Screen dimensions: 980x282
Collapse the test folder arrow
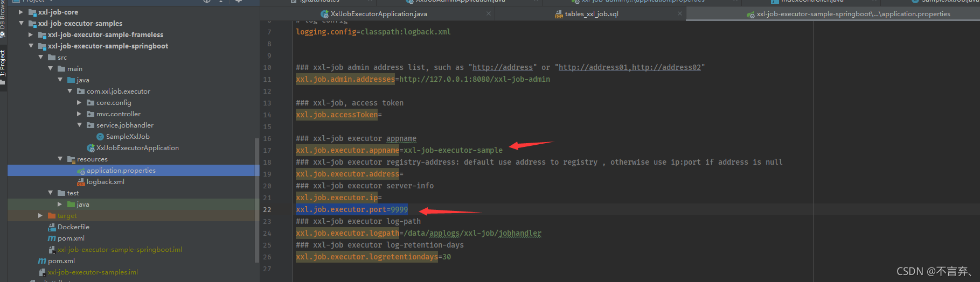(50, 193)
